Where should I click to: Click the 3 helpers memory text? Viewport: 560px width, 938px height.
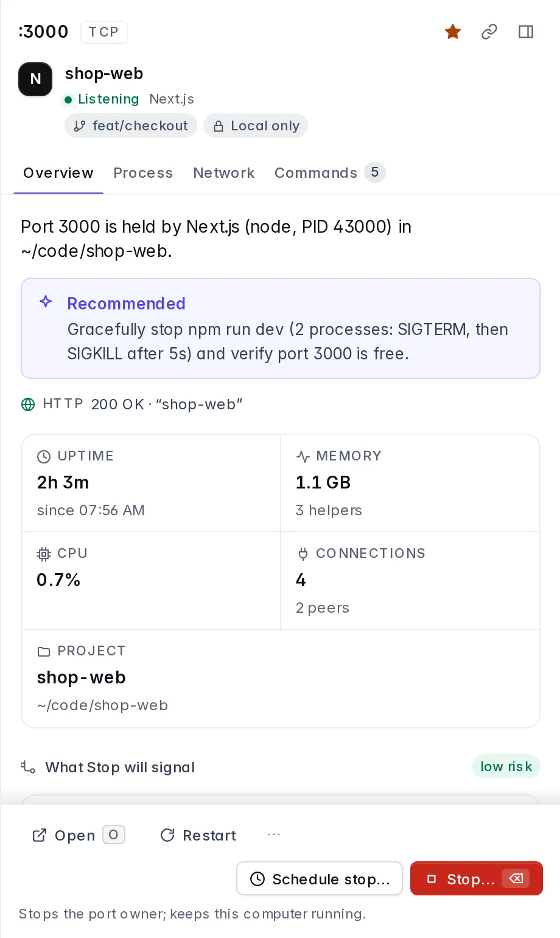tap(329, 510)
